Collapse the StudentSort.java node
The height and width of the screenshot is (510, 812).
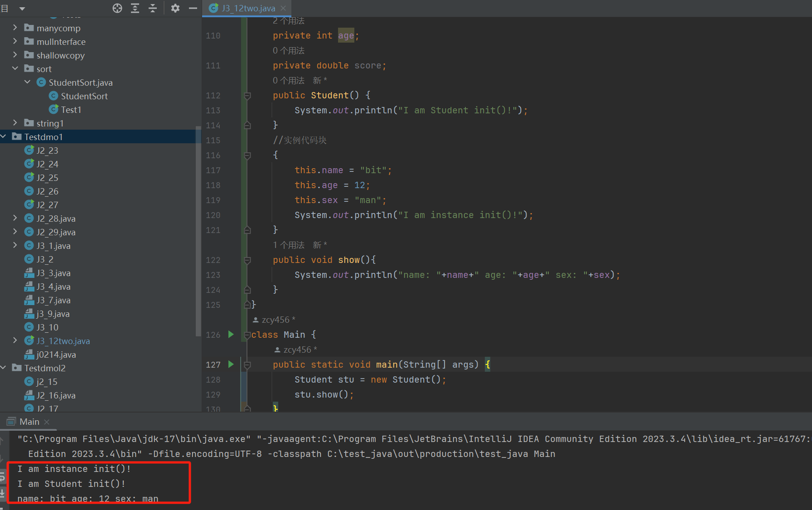[27, 82]
